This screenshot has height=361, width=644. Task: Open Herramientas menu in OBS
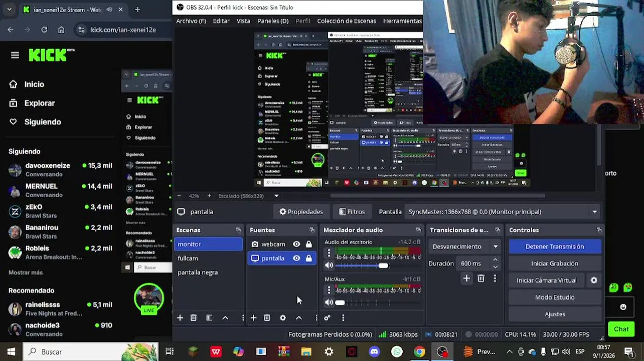(x=402, y=21)
